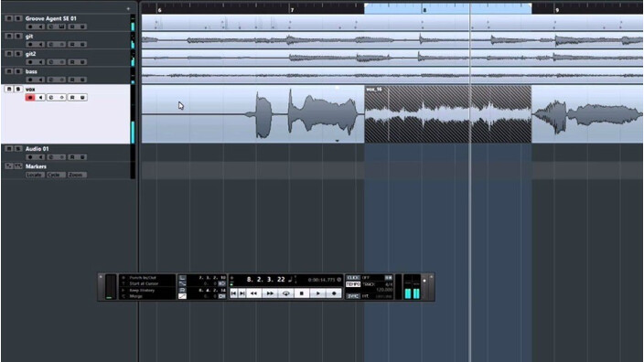Disable record enable on vox track
This screenshot has width=644, height=362.
(30, 97)
